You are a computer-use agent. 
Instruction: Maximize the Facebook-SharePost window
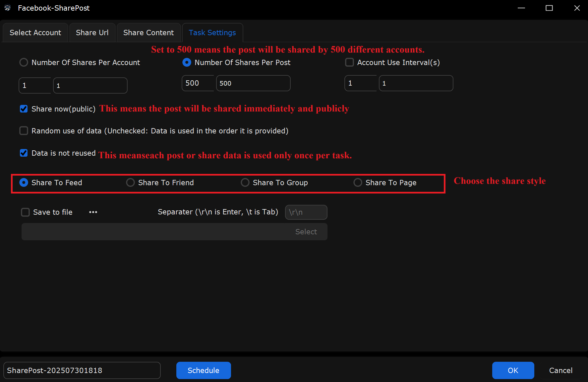[549, 8]
